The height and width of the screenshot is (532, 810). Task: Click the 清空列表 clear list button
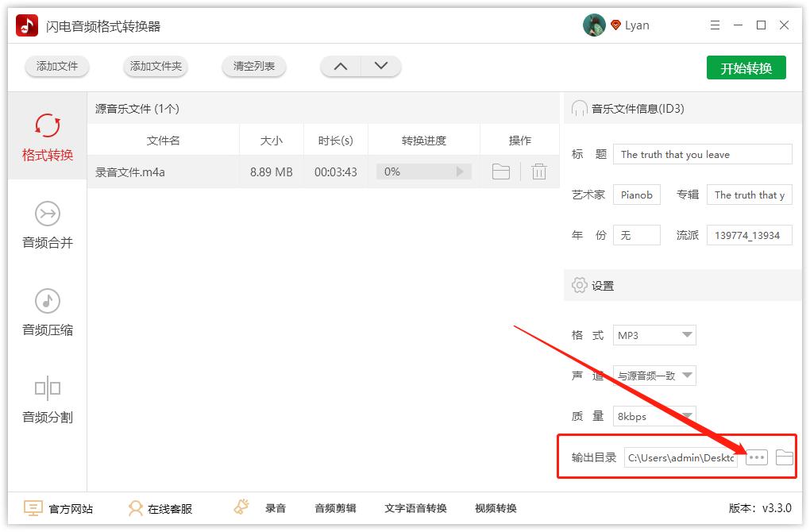253,67
